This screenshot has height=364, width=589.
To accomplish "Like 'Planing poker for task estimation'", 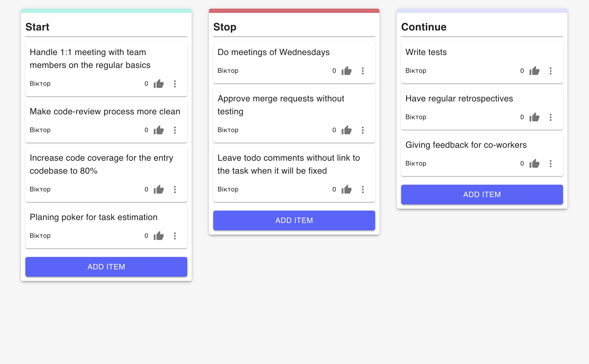I will (x=159, y=236).
